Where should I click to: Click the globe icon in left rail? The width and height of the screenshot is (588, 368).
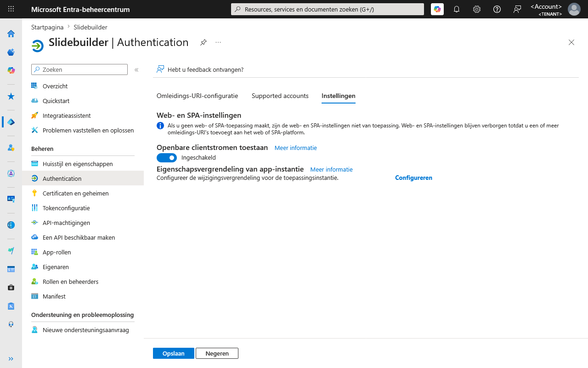coord(11,225)
